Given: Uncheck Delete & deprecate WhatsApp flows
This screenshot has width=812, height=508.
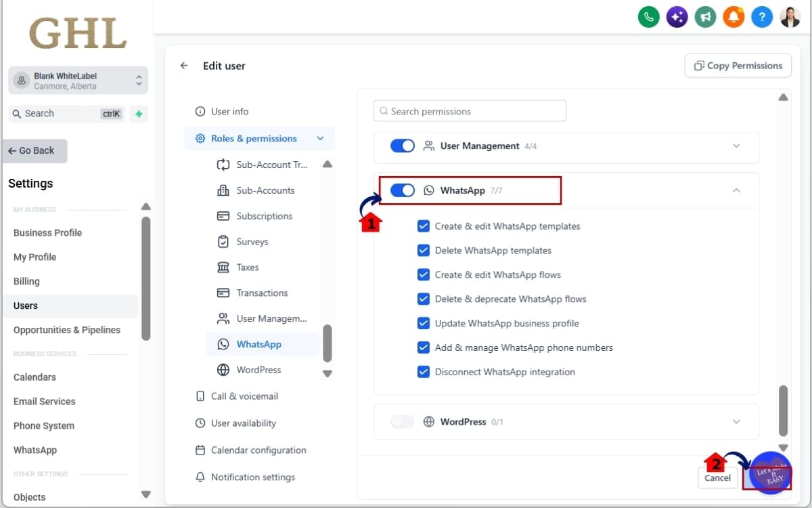Looking at the screenshot, I should click(x=424, y=299).
